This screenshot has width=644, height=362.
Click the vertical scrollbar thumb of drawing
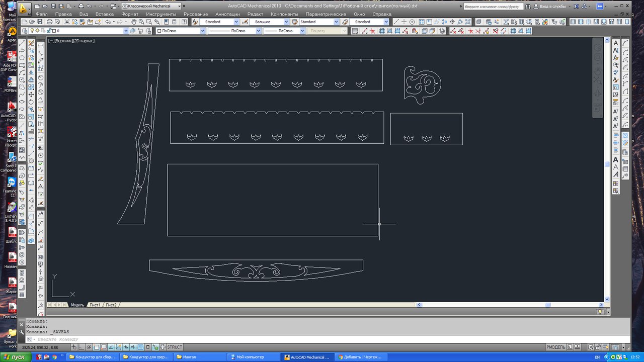[x=607, y=164]
